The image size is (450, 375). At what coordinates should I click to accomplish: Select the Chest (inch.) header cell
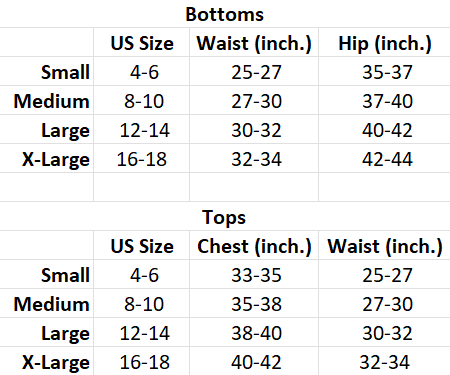pos(254,246)
